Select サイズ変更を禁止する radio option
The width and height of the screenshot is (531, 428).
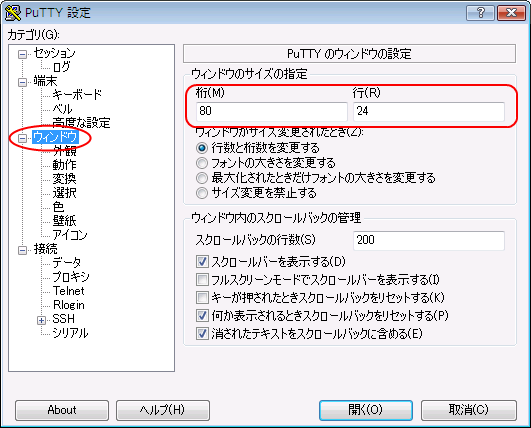coord(202,193)
